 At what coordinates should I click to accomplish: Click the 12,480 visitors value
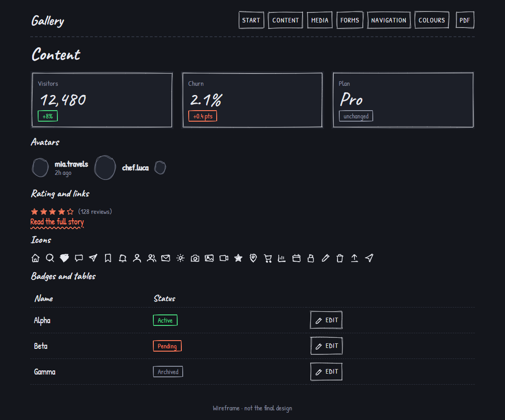tap(63, 100)
